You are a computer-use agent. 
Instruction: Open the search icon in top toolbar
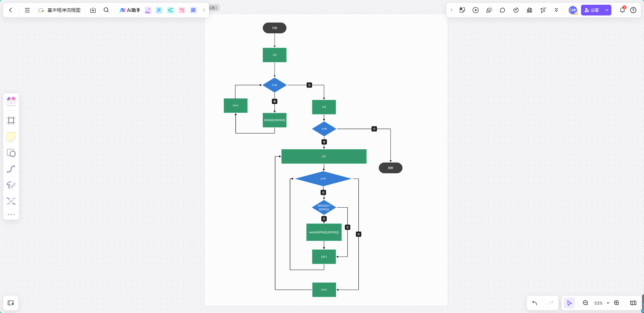tap(106, 10)
